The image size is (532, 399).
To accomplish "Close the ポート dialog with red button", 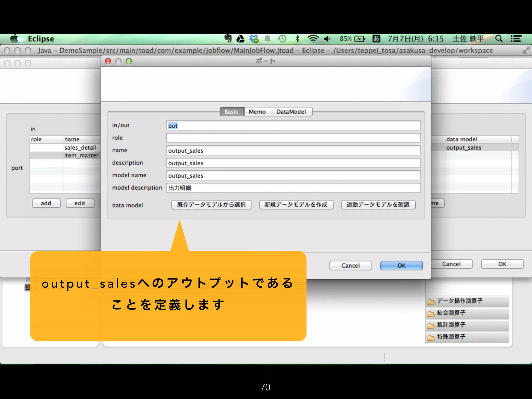I will point(108,61).
